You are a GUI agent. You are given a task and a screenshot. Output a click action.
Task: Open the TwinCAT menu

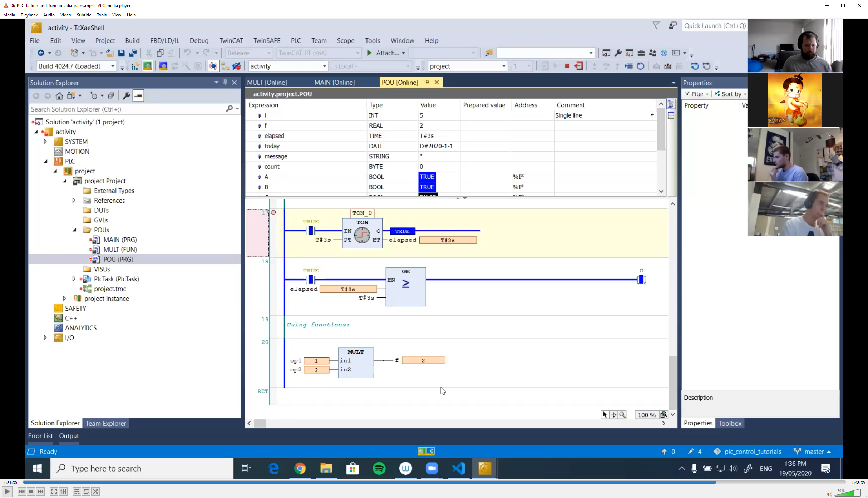coord(231,40)
